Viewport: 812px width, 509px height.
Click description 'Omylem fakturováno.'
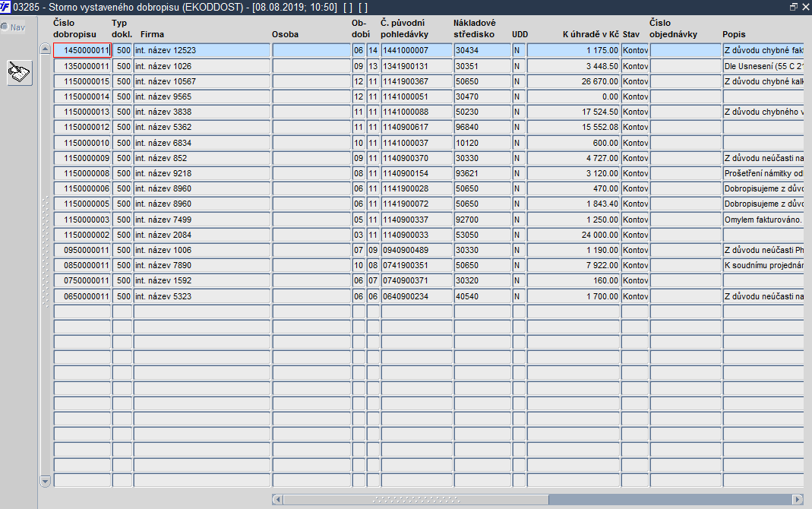(763, 220)
